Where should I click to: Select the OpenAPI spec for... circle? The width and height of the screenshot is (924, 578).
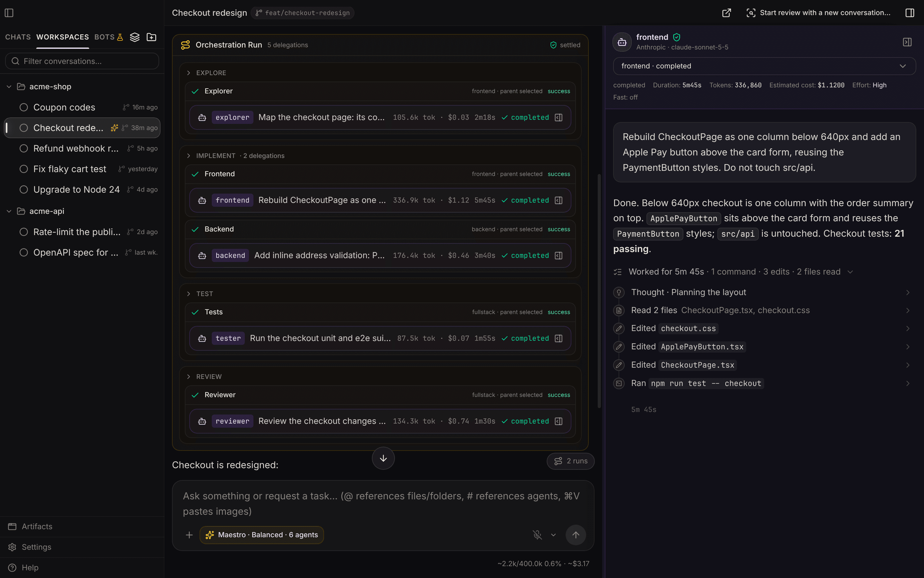point(24,252)
